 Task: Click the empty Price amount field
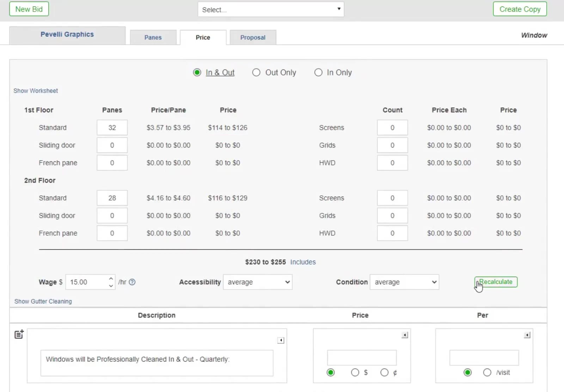click(x=362, y=358)
